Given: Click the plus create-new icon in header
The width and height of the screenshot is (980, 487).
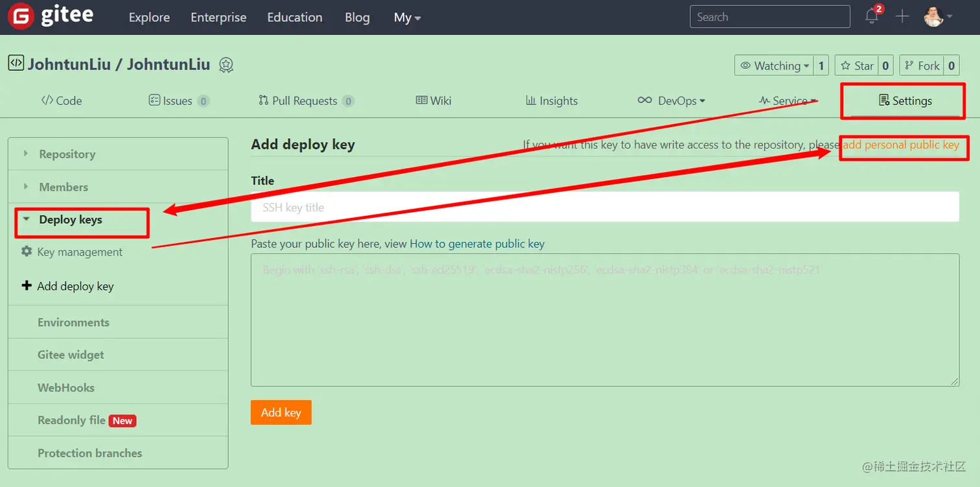Looking at the screenshot, I should point(902,17).
